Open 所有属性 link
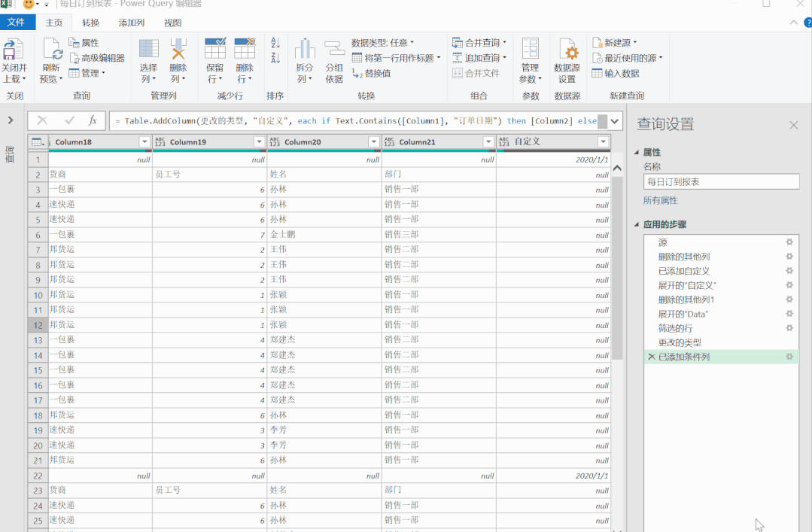This screenshot has width=812, height=532. [660, 200]
